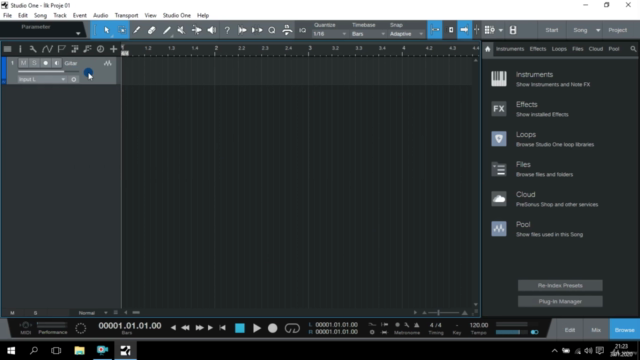This screenshot has height=360, width=640.
Task: Adjust the Gitar track volume slider
Action: point(48,71)
